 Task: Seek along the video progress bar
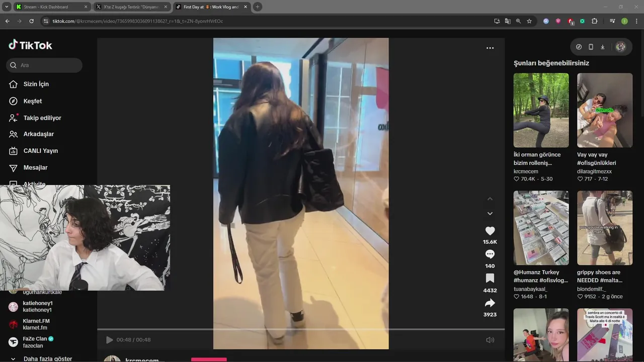301,329
